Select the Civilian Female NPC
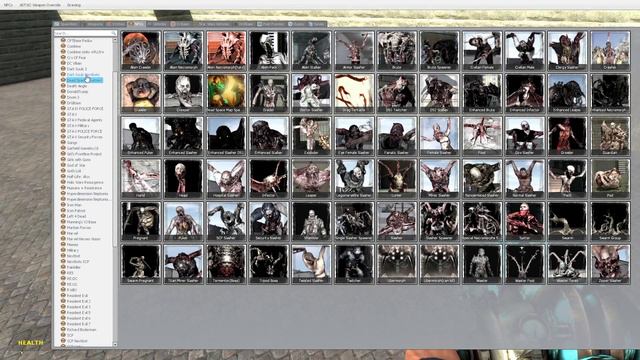This screenshot has width=640, height=360. pos(482,51)
